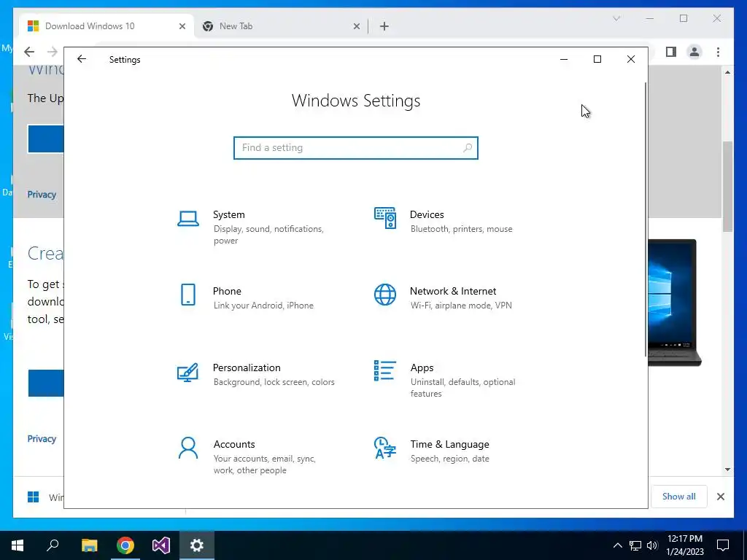The image size is (747, 560).
Task: Launch Visual Studio from the taskbar
Action: pyautogui.click(x=161, y=545)
